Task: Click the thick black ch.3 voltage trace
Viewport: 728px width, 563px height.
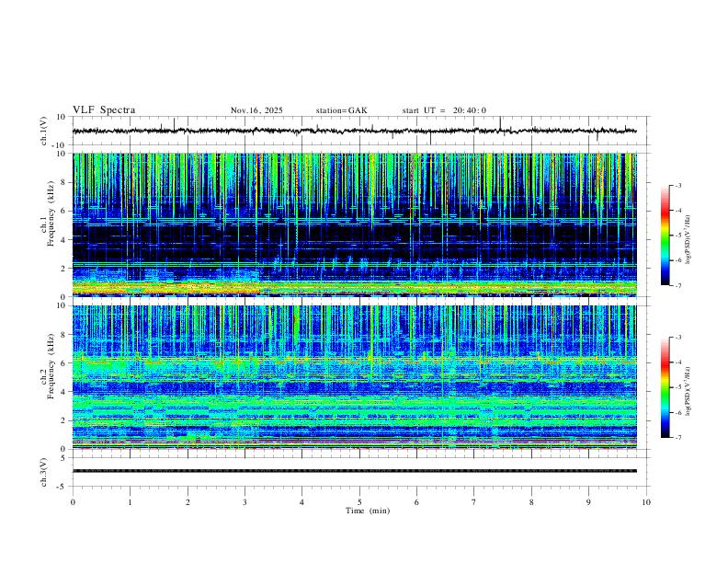Action: [x=355, y=471]
